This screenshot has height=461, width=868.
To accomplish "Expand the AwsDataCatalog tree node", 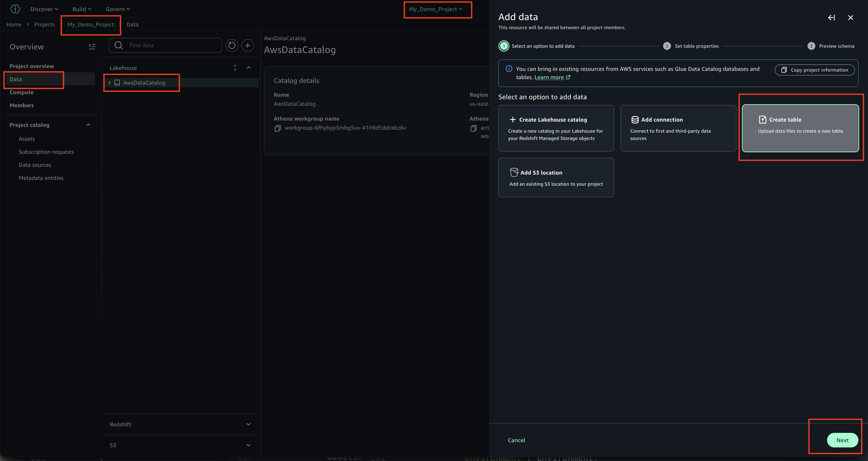I will coord(110,83).
